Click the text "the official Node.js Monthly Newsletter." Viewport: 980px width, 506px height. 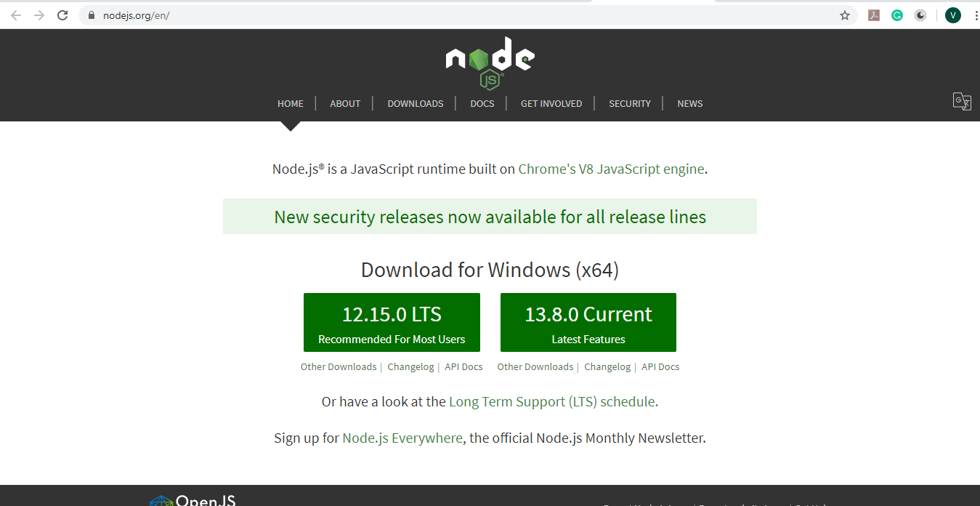588,438
